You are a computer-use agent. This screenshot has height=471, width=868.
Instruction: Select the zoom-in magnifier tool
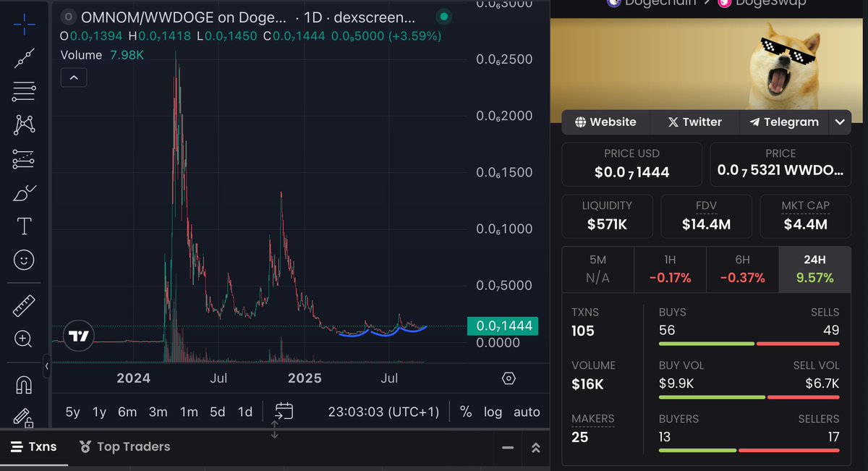point(23,339)
